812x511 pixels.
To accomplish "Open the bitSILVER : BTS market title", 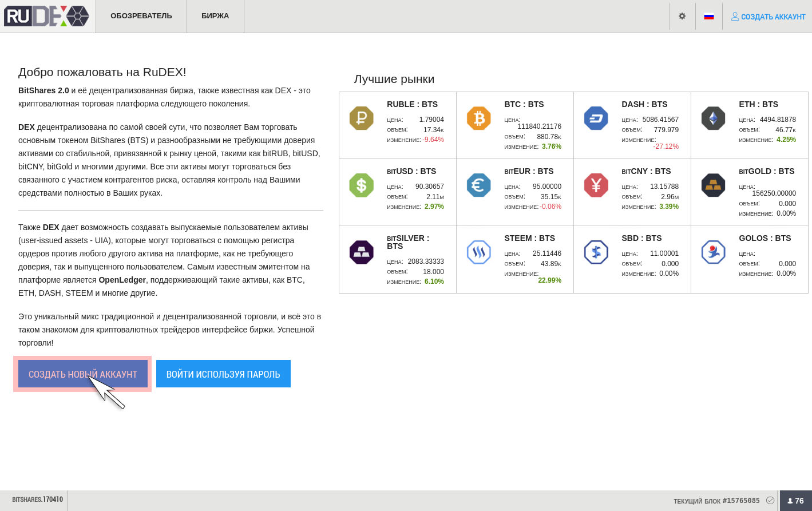I will point(408,242).
